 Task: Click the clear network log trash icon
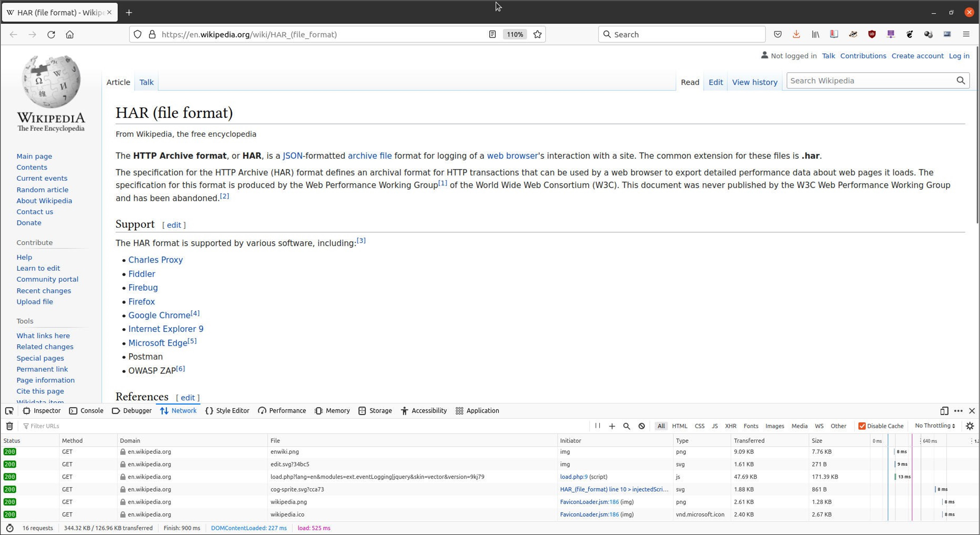point(9,426)
